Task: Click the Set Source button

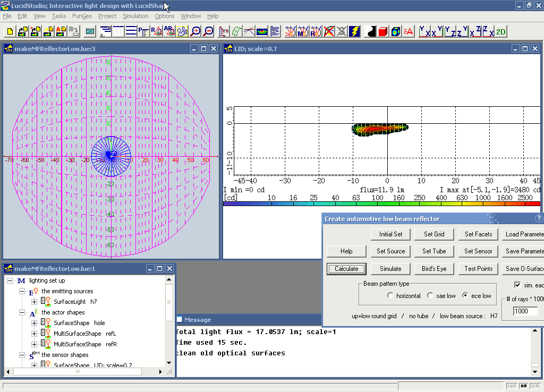Action: pyautogui.click(x=390, y=251)
